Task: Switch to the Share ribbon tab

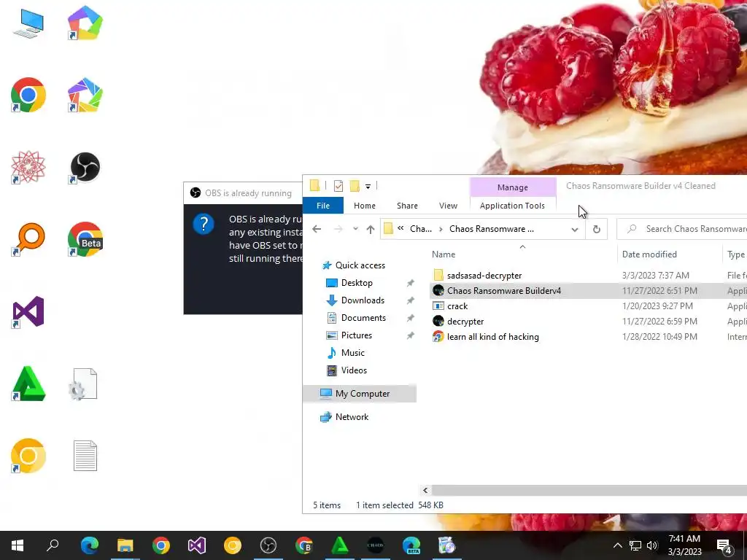Action: (407, 206)
